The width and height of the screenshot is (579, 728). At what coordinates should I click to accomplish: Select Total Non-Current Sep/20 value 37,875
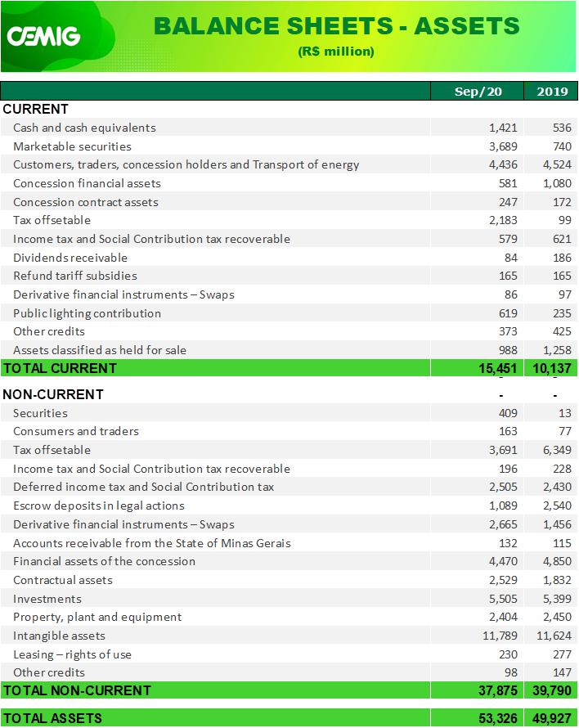[498, 690]
